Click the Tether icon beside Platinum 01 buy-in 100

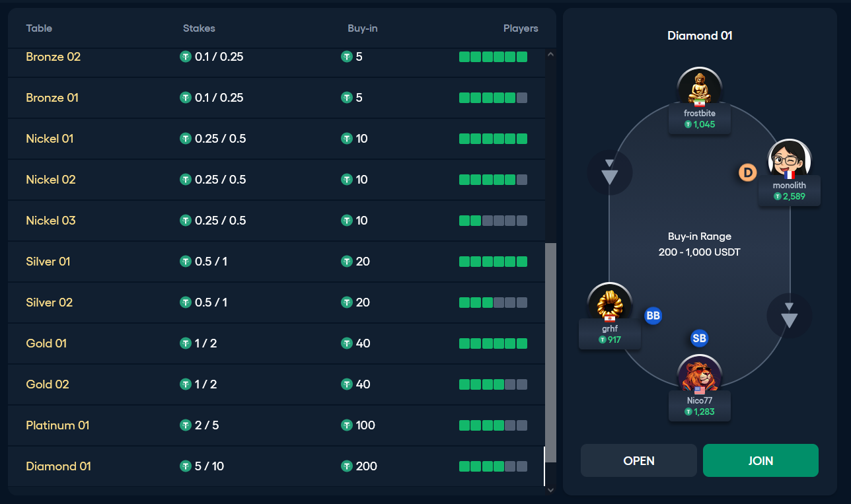346,425
